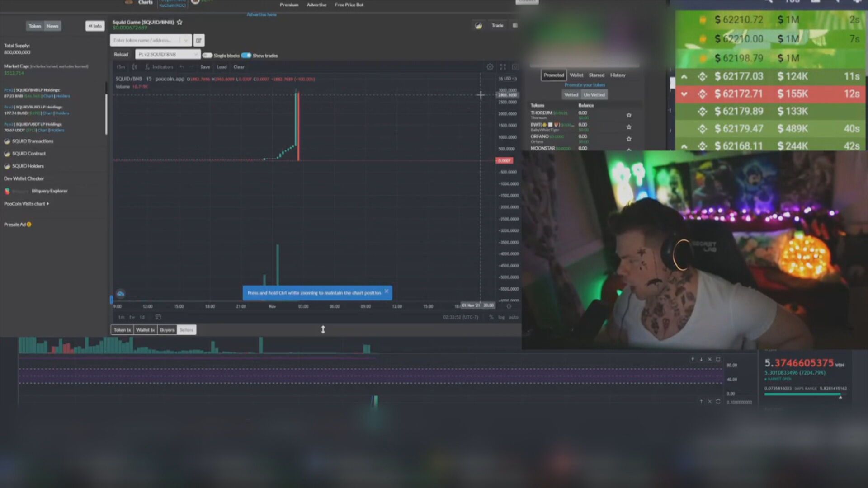868x488 pixels.
Task: Open the Pc v2 SQUID/BNB pair dropdown
Action: (168, 54)
